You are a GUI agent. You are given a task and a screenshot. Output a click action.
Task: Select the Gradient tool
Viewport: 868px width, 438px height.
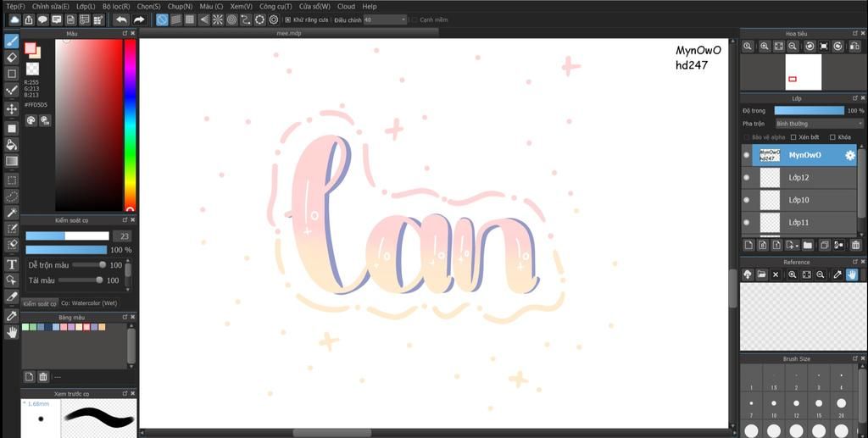(12, 162)
